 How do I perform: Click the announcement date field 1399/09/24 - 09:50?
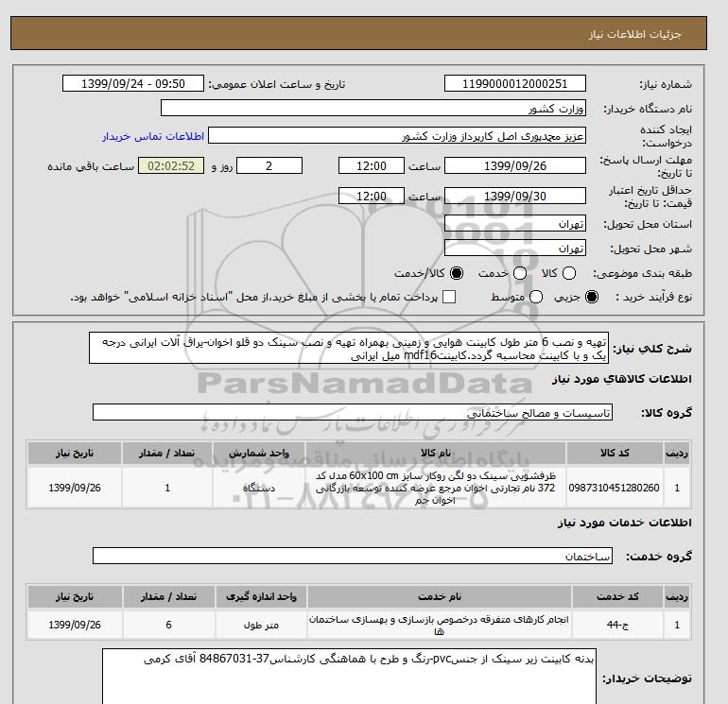click(x=132, y=83)
